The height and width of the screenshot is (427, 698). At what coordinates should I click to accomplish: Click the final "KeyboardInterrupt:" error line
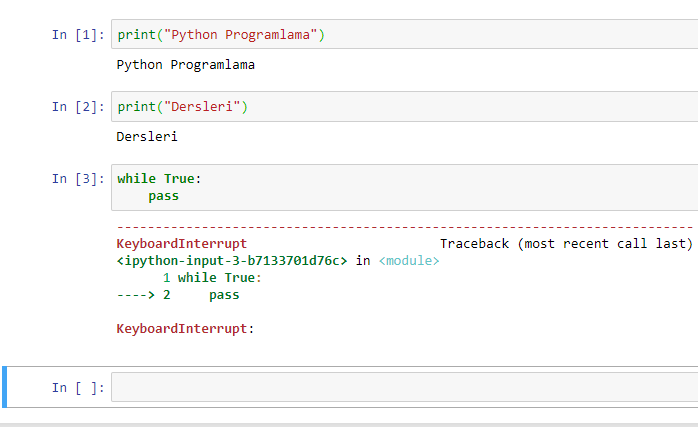185,328
